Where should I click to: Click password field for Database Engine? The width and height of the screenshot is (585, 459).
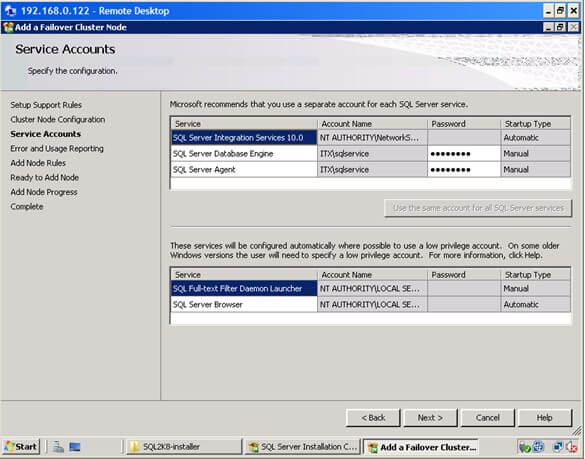click(x=464, y=154)
